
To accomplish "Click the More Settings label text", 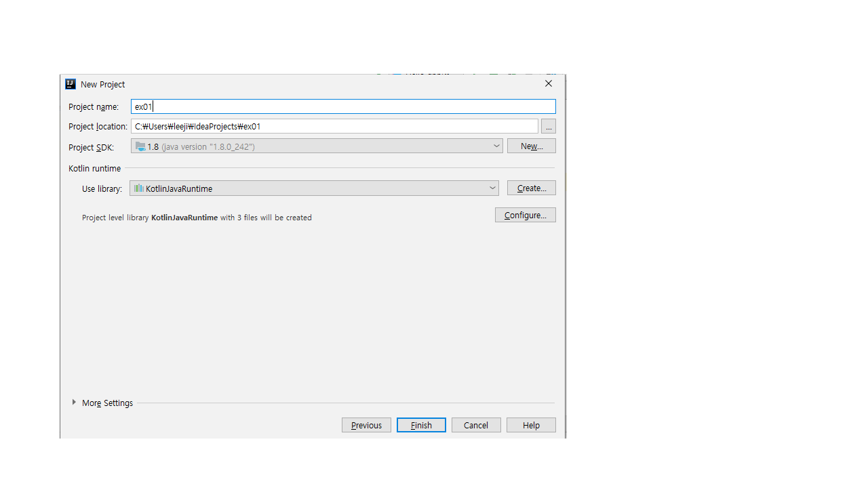I will [x=107, y=403].
